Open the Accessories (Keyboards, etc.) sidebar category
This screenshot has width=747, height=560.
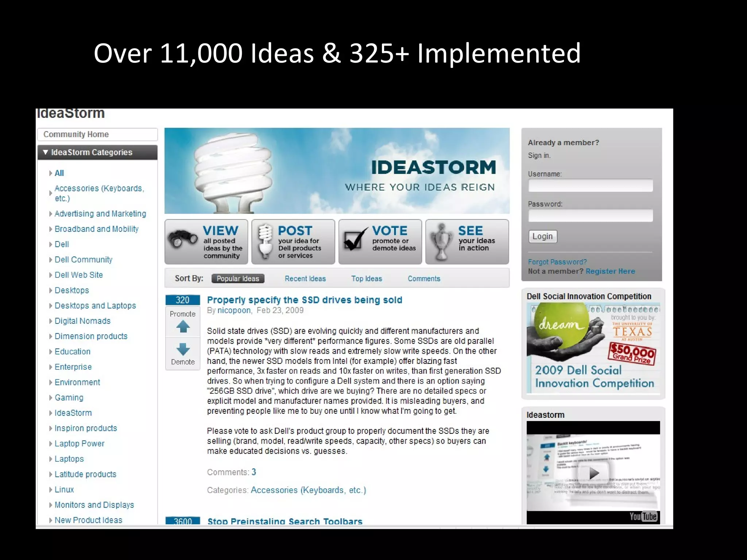(x=99, y=193)
